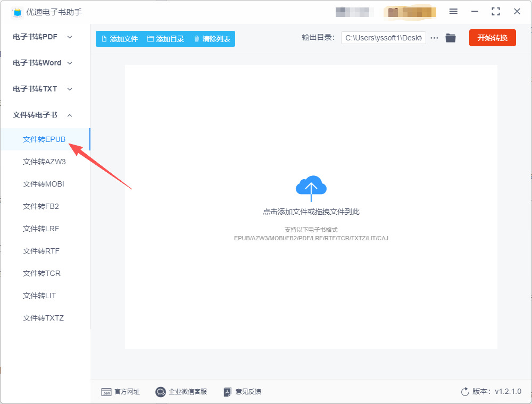Expand the 电子书转TXT section
Screen dimensions: 532x404
(43, 89)
